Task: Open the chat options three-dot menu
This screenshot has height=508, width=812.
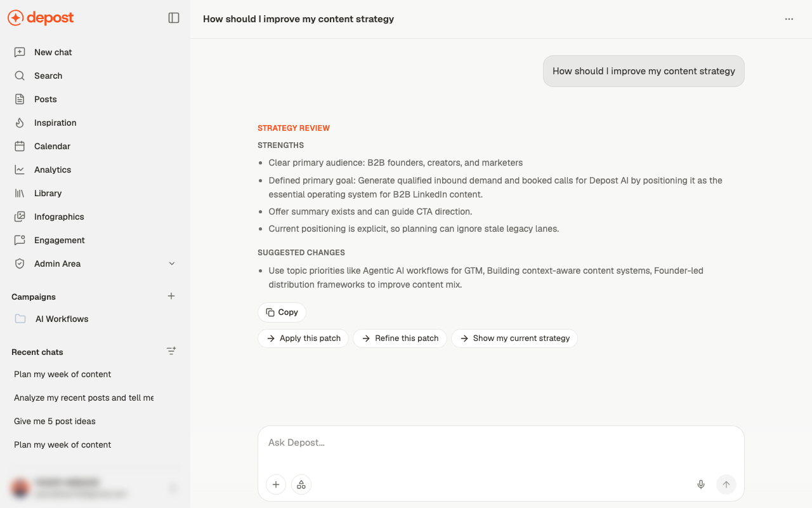Action: coord(789,19)
